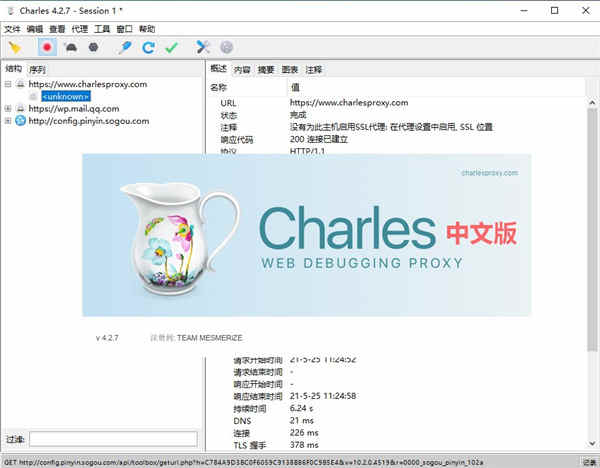The image size is (600, 468).
Task: Click the 连接 value 226 ms
Action: (x=304, y=433)
